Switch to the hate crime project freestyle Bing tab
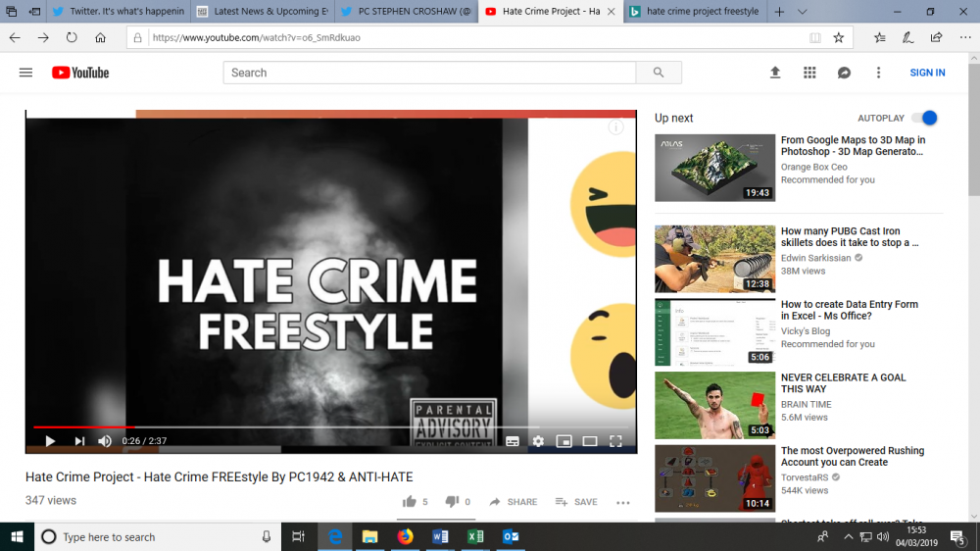Viewport: 980px width, 551px height. 695,11
